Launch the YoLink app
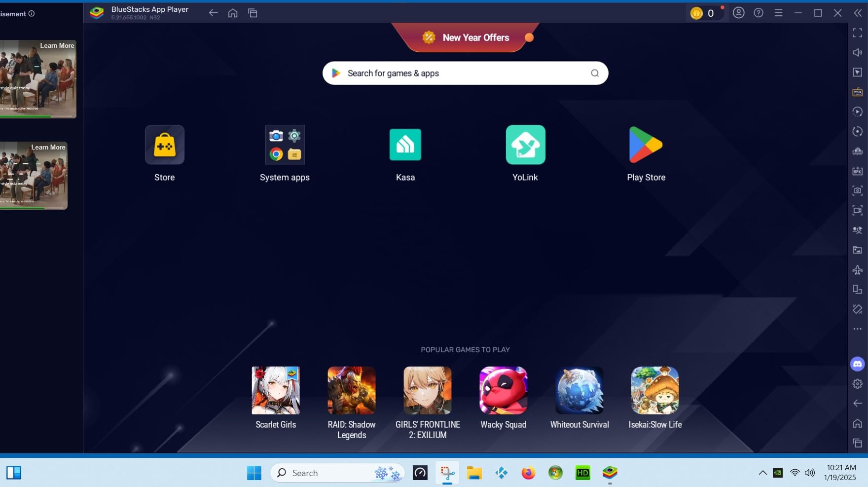The height and width of the screenshot is (487, 868). point(526,145)
